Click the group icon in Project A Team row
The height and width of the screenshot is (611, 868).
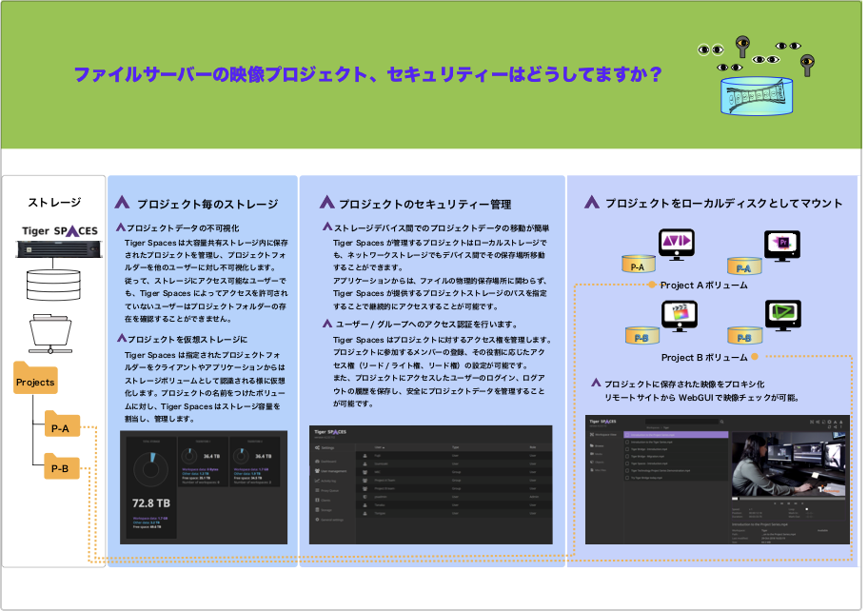tap(365, 481)
